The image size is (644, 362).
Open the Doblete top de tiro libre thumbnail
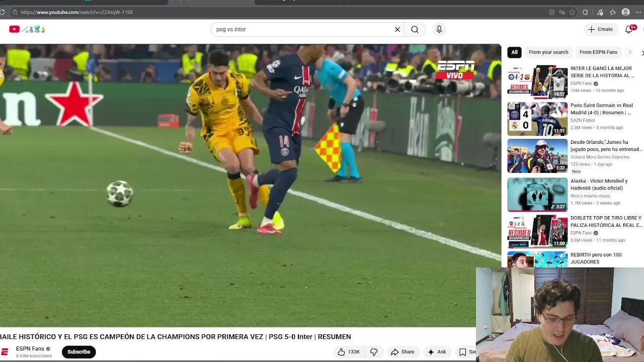pyautogui.click(x=537, y=231)
